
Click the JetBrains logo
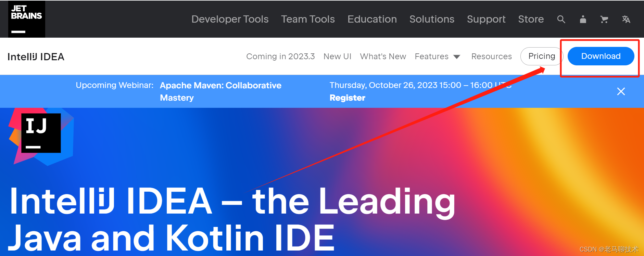pos(27,19)
